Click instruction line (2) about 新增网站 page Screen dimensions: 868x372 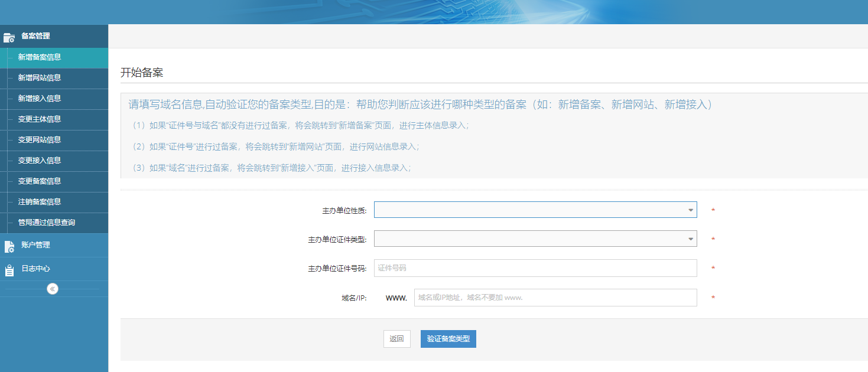[274, 146]
